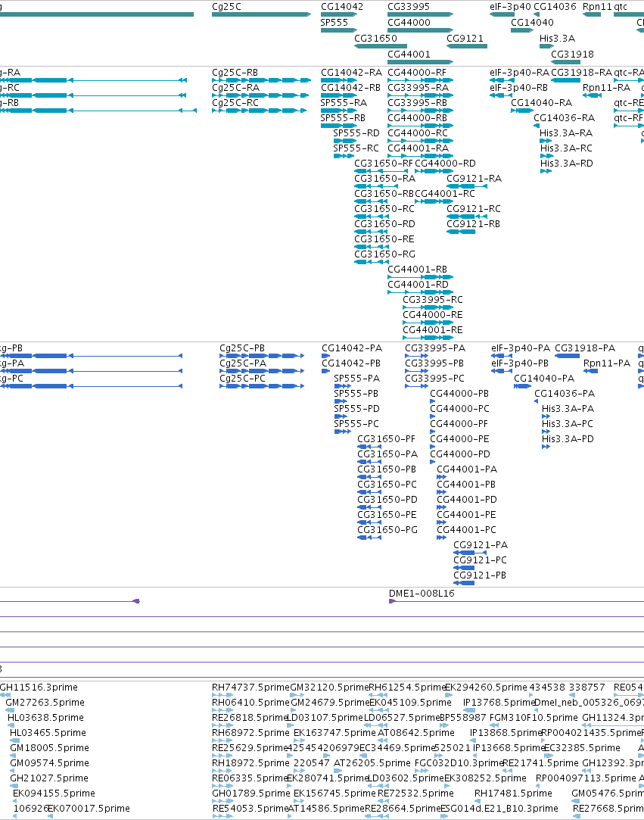Click the Cg25C gene label in the top track
This screenshot has width=644, height=820.
pyautogui.click(x=226, y=7)
